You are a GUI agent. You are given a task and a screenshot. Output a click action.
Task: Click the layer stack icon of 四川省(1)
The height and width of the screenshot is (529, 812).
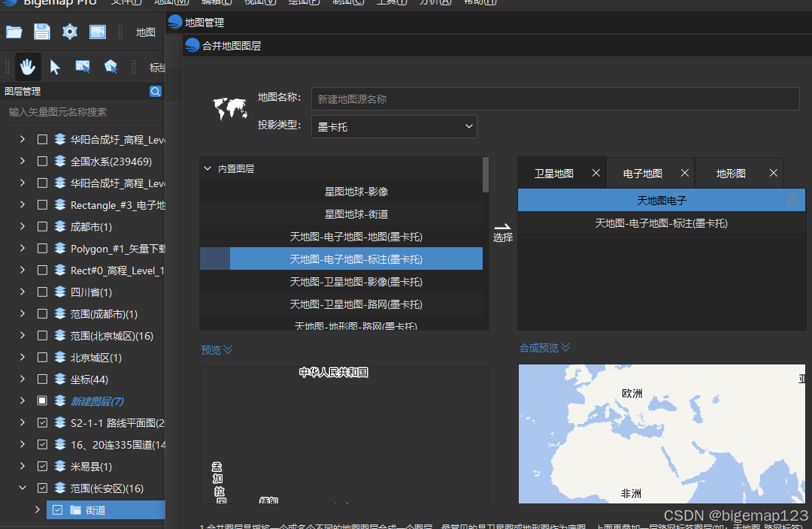coord(60,292)
